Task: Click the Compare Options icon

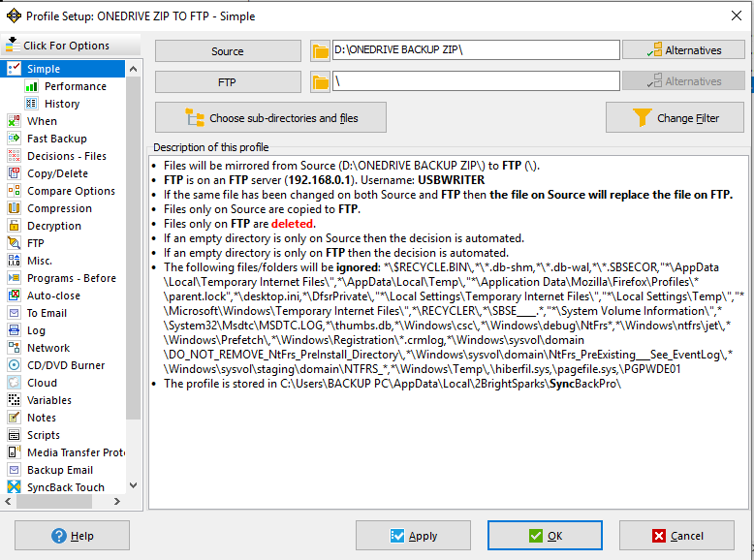Action: pyautogui.click(x=14, y=191)
